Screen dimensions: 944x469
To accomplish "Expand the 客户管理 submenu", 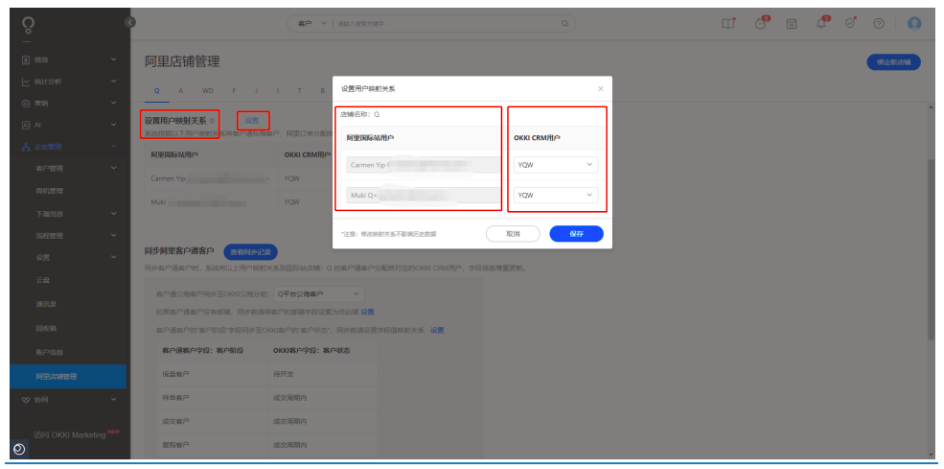I will click(x=114, y=168).
